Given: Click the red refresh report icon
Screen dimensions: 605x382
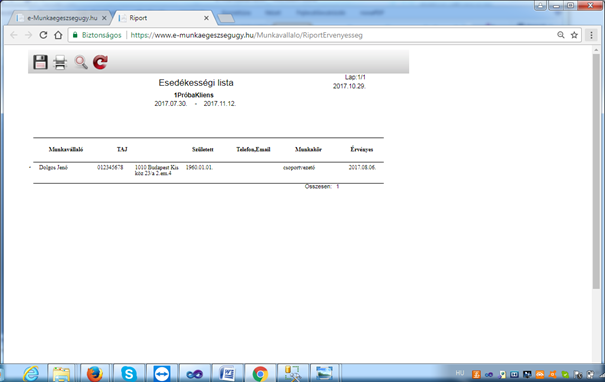Looking at the screenshot, I should tap(100, 62).
